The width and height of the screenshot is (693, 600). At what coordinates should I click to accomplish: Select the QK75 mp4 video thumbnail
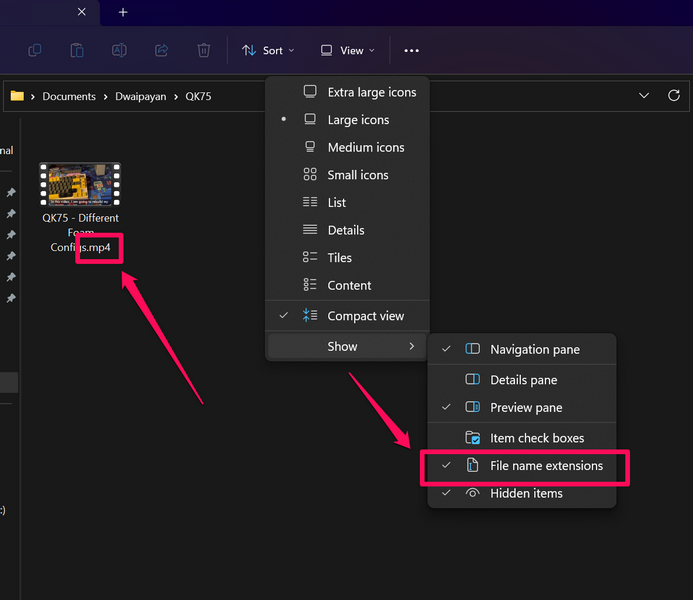click(x=80, y=186)
